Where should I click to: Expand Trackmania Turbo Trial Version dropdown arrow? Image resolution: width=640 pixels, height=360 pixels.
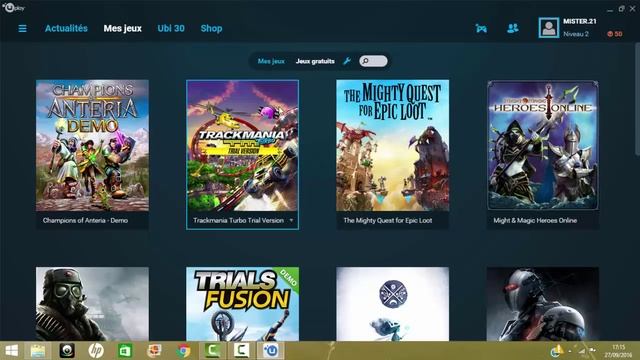pyautogui.click(x=291, y=220)
